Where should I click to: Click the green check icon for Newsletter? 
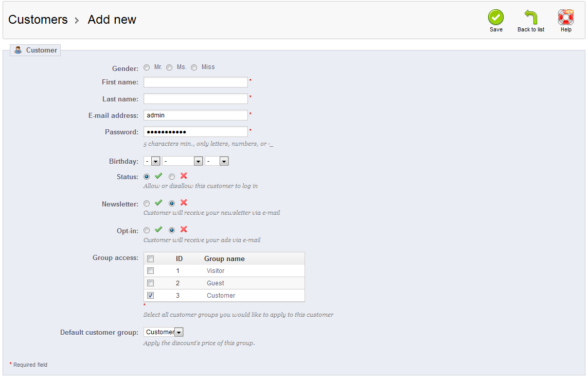[158, 203]
